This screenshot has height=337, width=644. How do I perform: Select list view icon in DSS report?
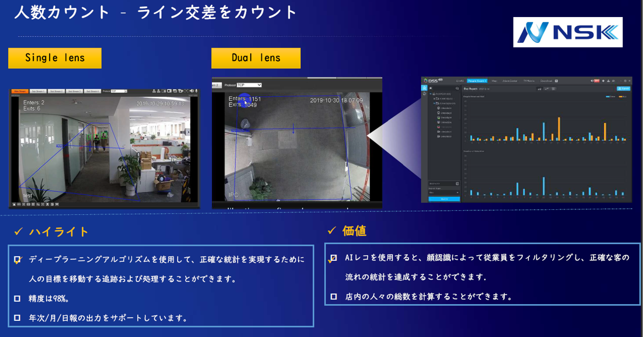(x=553, y=89)
